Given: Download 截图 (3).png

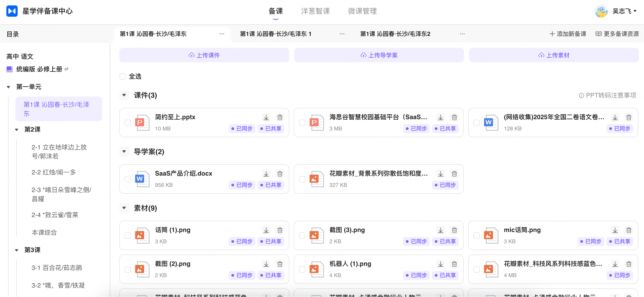Looking at the screenshot, I should (x=440, y=230).
